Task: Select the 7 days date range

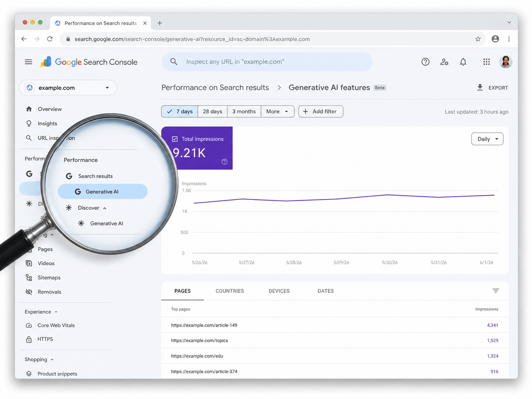Action: [x=180, y=111]
